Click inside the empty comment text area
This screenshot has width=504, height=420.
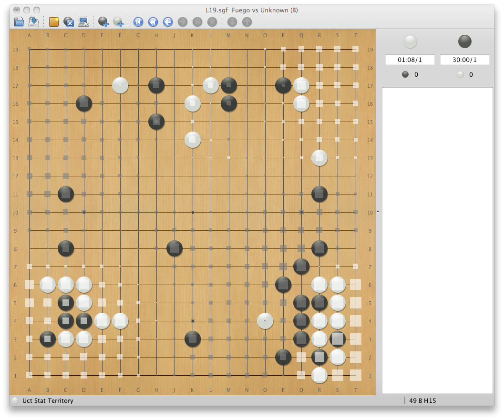[x=437, y=238]
